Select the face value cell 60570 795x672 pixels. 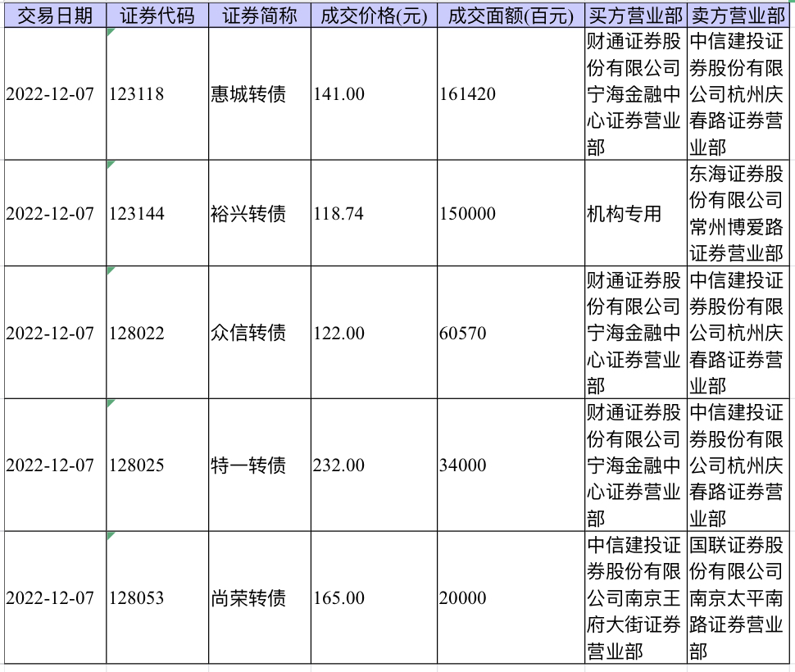(x=511, y=333)
